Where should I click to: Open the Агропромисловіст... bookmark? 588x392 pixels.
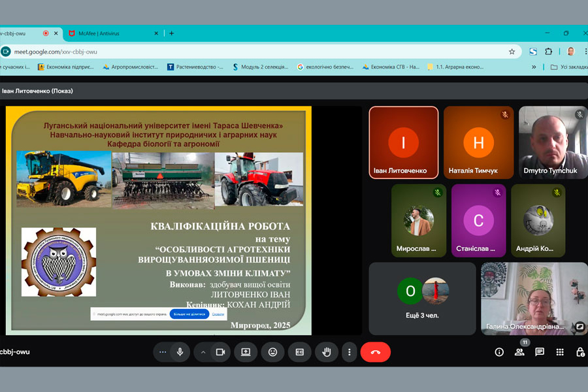(x=130, y=67)
